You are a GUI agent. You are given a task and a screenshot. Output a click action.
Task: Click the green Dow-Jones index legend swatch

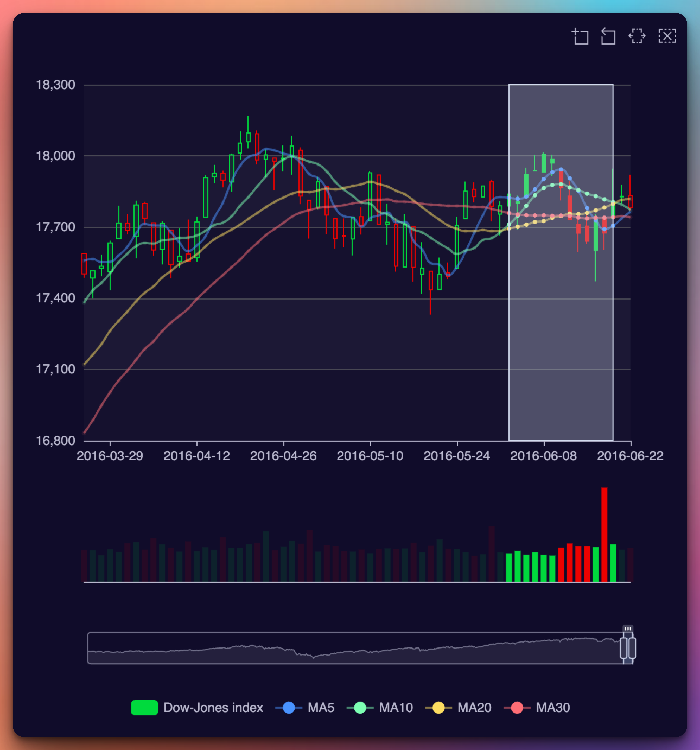pos(144,707)
